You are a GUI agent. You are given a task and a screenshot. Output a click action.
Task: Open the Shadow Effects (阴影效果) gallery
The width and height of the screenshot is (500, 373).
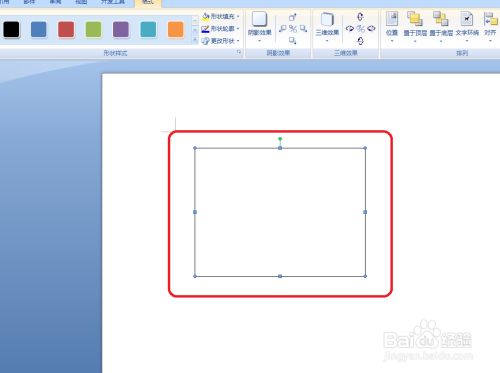point(259,26)
